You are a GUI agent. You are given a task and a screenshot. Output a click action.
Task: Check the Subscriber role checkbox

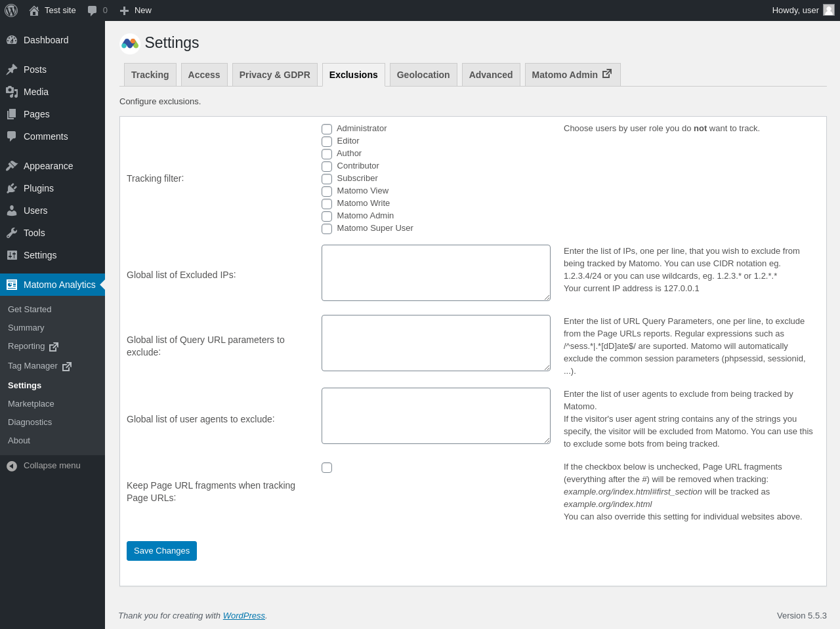tap(327, 179)
